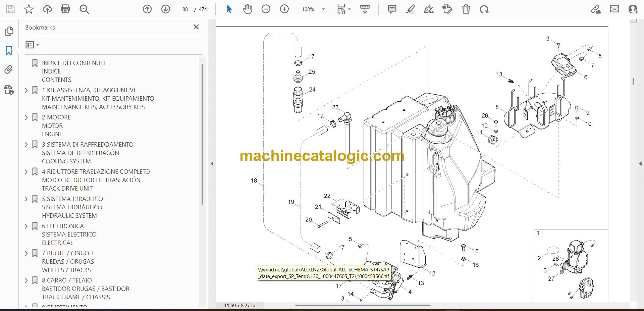Click the print document icon
Image resolution: width=644 pixels, height=311 pixels.
click(x=65, y=9)
